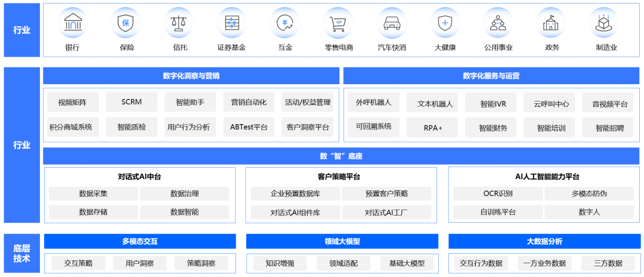Viewport: 644px width, 277px height.
Task: Click the 底层技术 side label
Action: 21,253
